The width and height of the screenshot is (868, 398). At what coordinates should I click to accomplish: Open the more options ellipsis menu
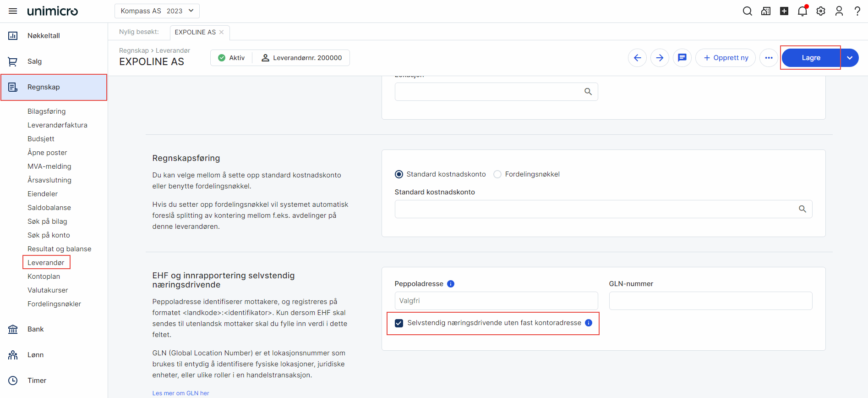click(769, 58)
